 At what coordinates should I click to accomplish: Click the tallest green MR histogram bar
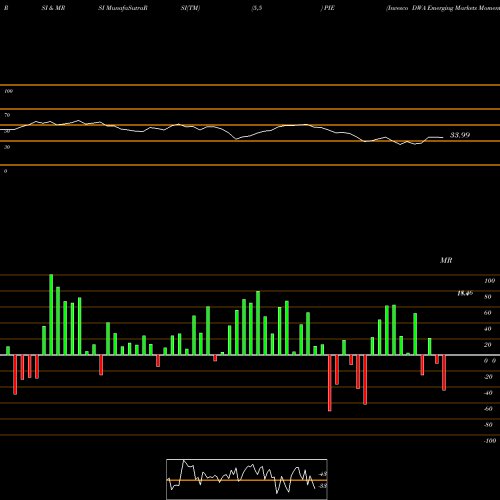(51, 315)
